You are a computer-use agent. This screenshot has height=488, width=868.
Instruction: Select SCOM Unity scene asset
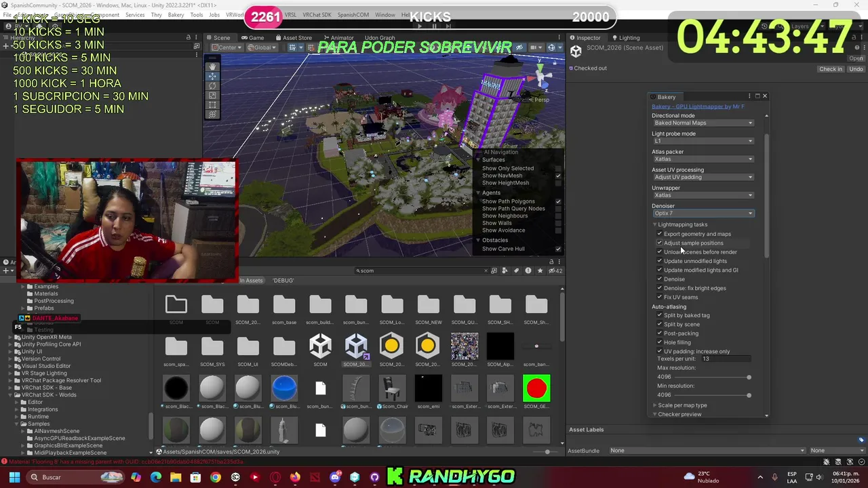click(x=320, y=350)
